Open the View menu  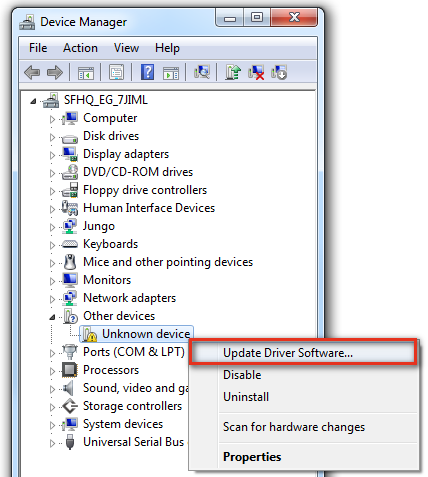point(126,48)
